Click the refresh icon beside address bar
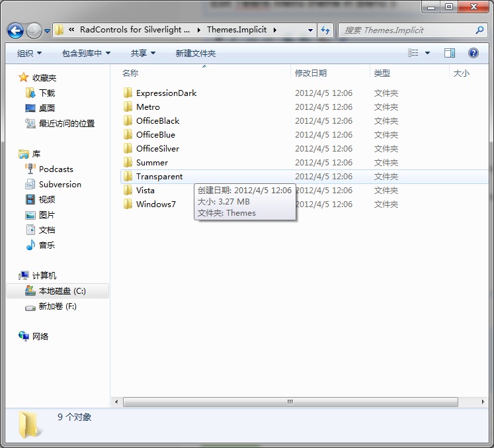Image resolution: width=494 pixels, height=448 pixels. 325,30
